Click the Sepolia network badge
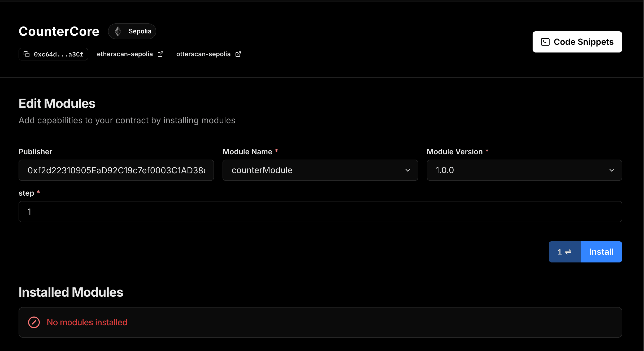This screenshot has width=644, height=351. click(x=140, y=31)
